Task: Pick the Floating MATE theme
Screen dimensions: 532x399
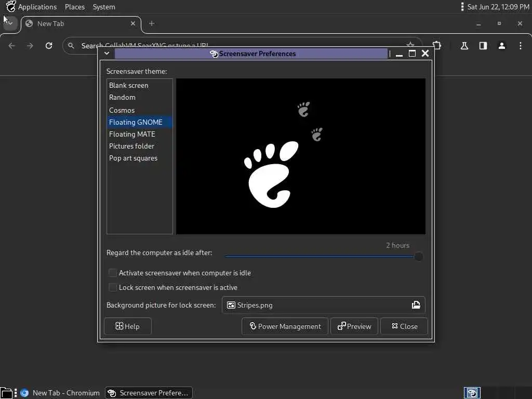Action: coord(139,134)
